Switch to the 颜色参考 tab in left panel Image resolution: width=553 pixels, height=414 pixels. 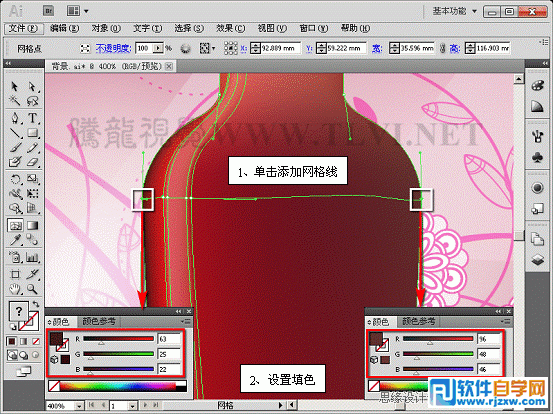coord(99,322)
